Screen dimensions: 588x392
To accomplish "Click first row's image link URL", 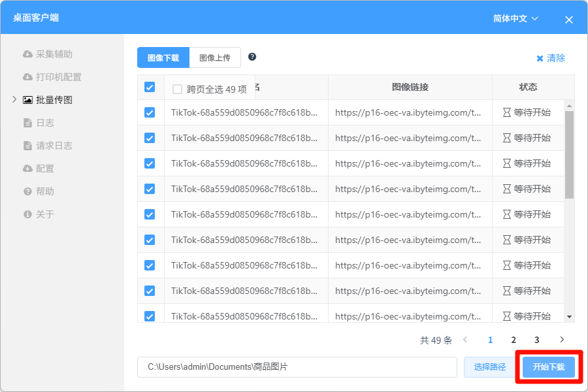I will point(408,112).
